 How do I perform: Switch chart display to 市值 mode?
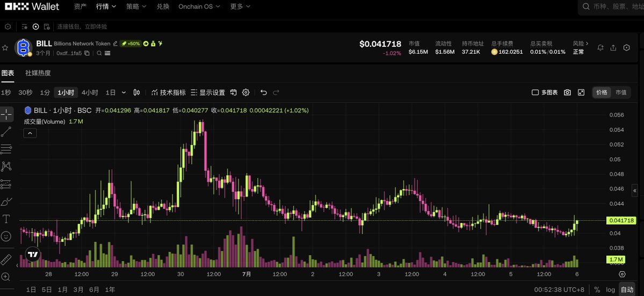click(620, 92)
